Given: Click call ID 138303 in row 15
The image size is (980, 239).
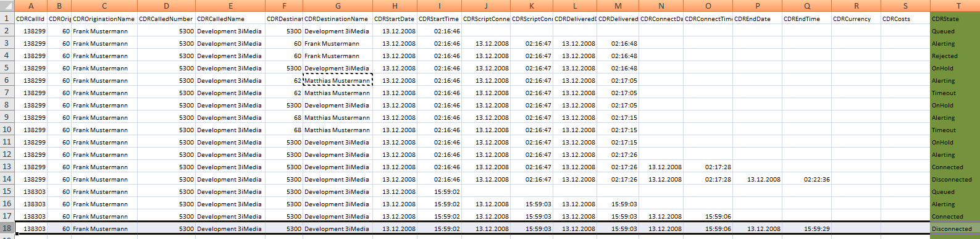Looking at the screenshot, I should pyautogui.click(x=30, y=191).
